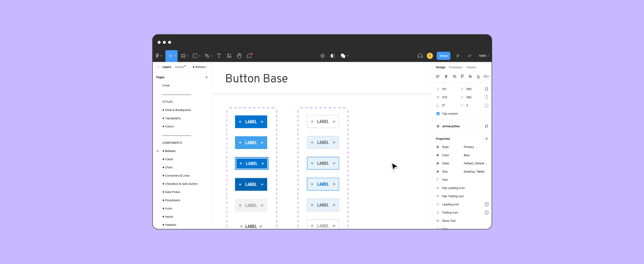Click the headphones audio icon
This screenshot has width=644, height=264.
coord(420,56)
